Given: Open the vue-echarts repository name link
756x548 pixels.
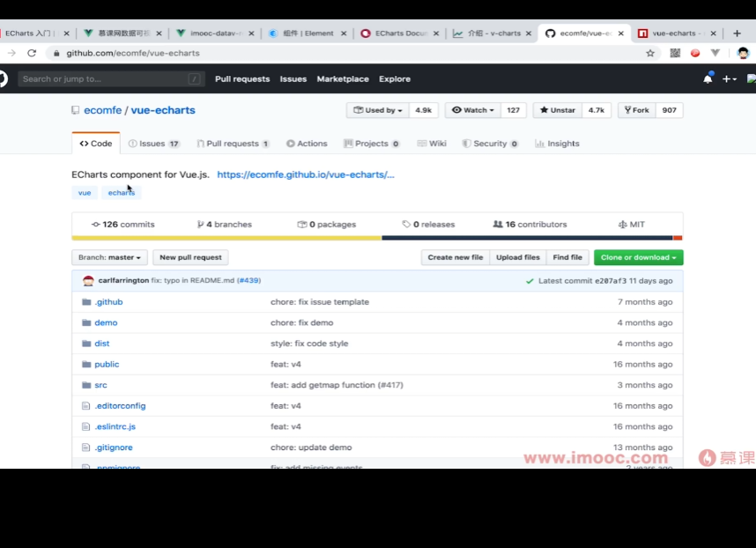Looking at the screenshot, I should pyautogui.click(x=163, y=110).
